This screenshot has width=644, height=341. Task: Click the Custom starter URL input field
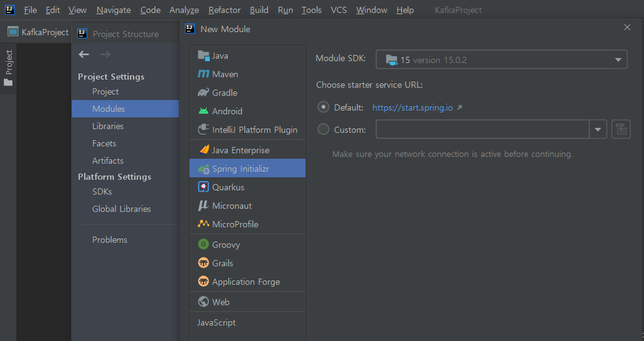[x=483, y=129]
